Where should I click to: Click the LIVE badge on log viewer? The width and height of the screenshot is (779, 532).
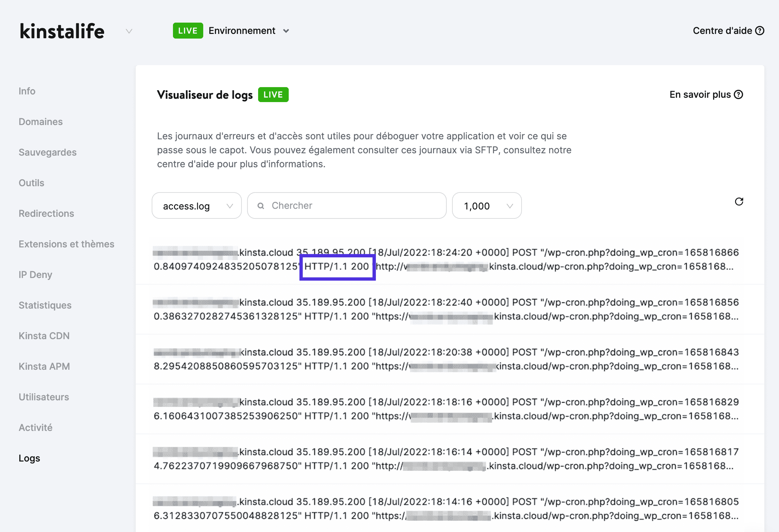(272, 95)
